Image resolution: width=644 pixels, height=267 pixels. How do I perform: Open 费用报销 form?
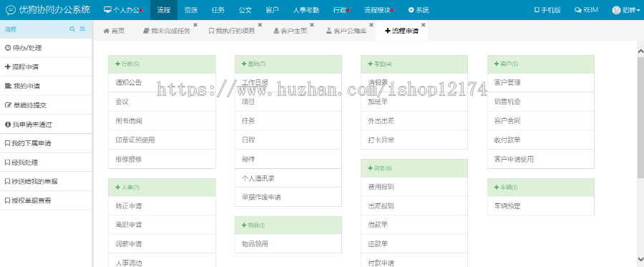tap(414, 187)
